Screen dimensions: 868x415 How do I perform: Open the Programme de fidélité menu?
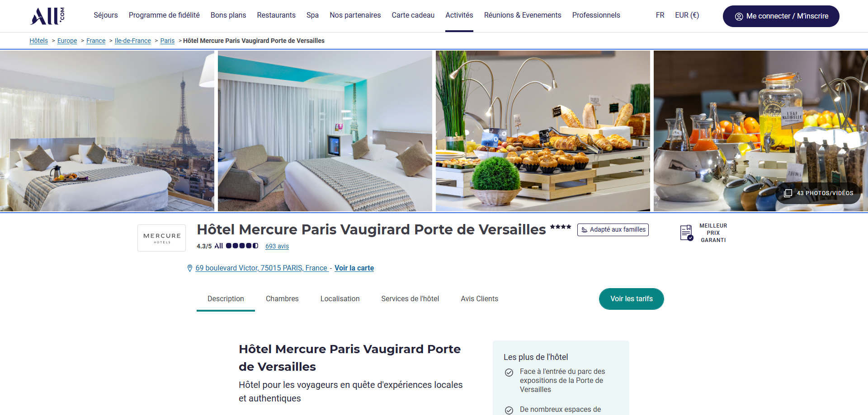164,15
